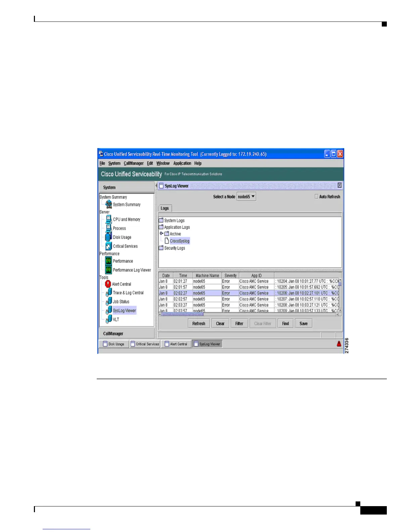The height and width of the screenshot is (532, 411).
Task: Open the System menu in menu bar
Action: 114,163
